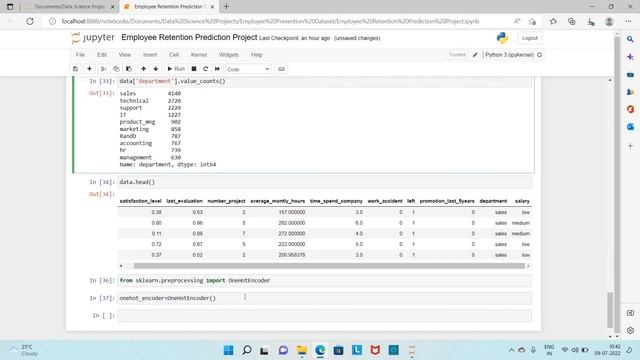Open the Kernel menu

coord(199,55)
